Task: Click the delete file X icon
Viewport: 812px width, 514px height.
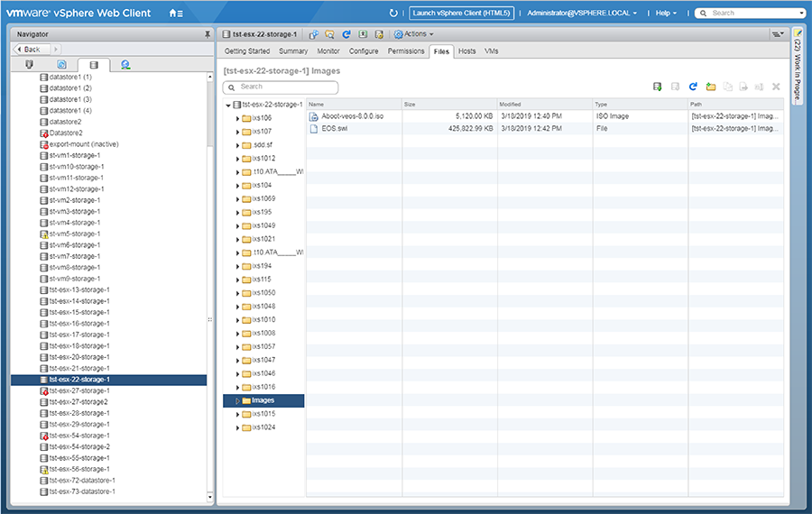Action: tap(776, 87)
